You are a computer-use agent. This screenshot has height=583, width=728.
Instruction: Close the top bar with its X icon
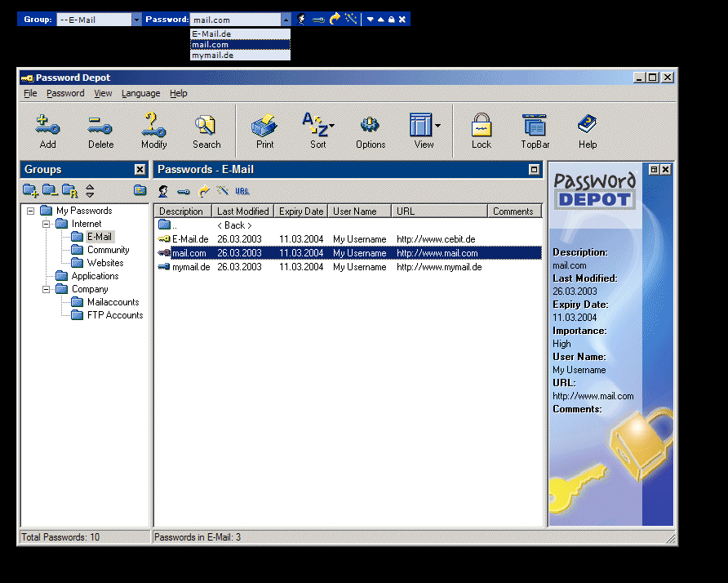tap(402, 20)
